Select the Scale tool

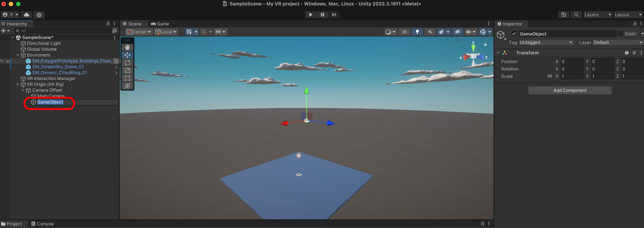point(127,70)
